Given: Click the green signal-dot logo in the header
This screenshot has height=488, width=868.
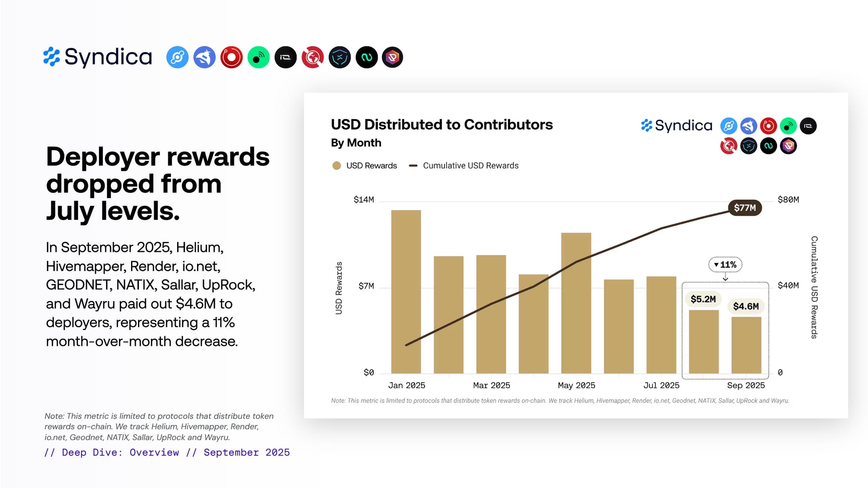Looking at the screenshot, I should pos(259,57).
